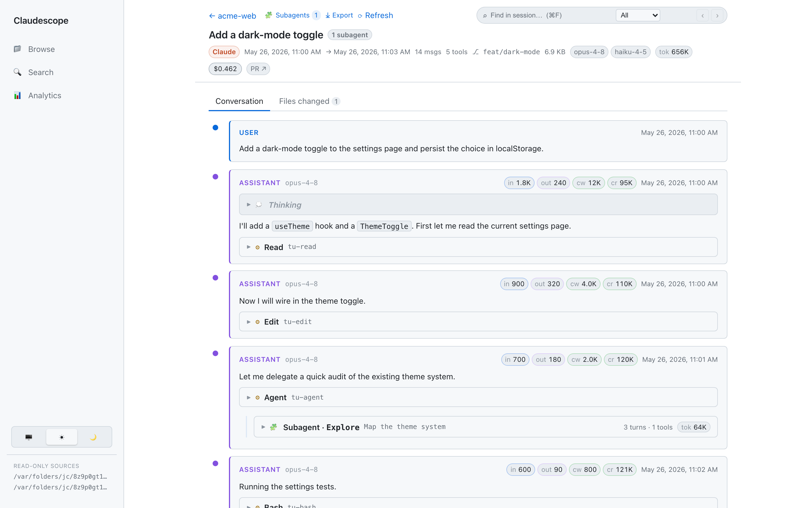This screenshot has width=812, height=508.
Task: Click the '3 turns · 1 tools' text
Action: pyautogui.click(x=648, y=427)
